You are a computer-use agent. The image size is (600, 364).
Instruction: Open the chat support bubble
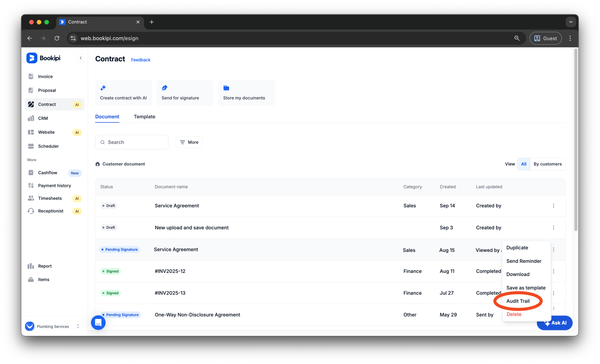tap(98, 323)
